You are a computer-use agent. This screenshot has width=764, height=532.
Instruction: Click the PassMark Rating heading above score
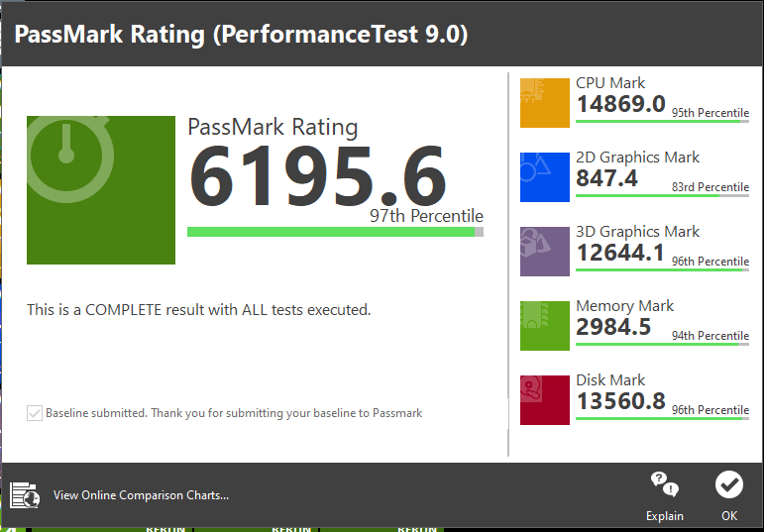click(x=273, y=127)
